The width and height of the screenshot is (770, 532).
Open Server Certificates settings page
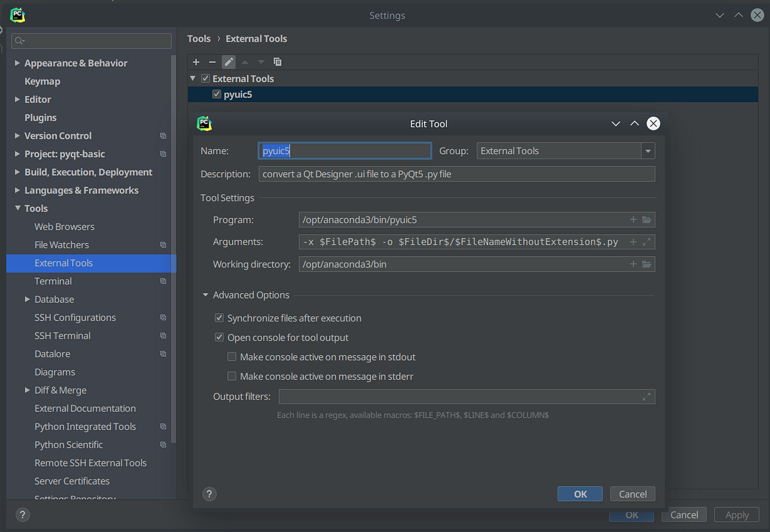pos(72,481)
